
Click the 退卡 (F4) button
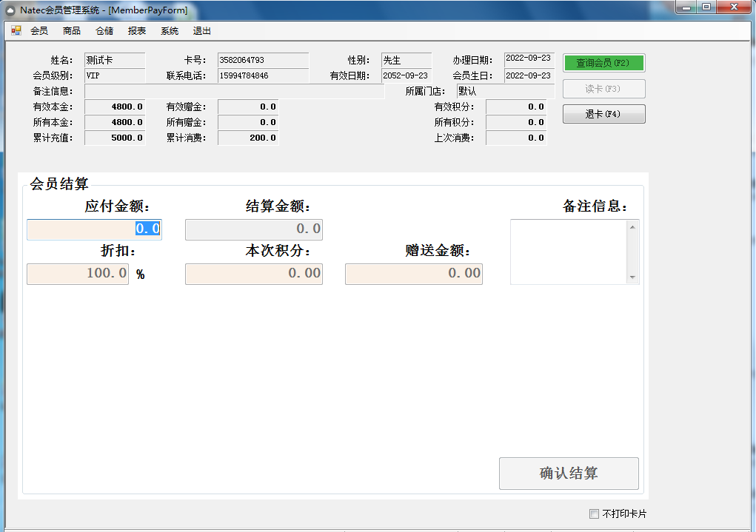point(603,114)
